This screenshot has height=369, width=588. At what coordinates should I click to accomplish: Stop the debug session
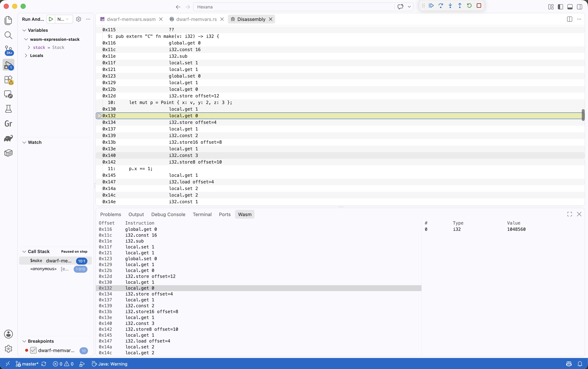479,6
